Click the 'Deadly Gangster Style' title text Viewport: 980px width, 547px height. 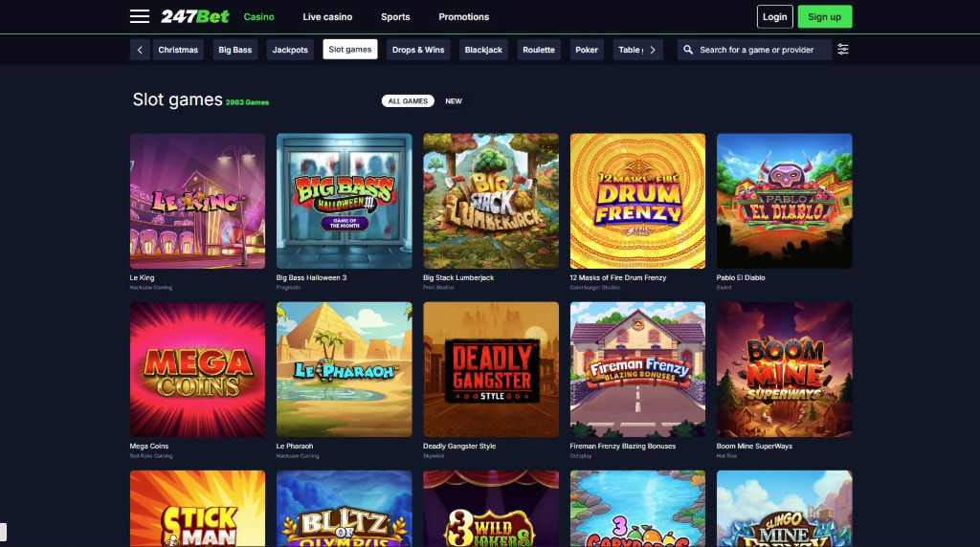459,447
